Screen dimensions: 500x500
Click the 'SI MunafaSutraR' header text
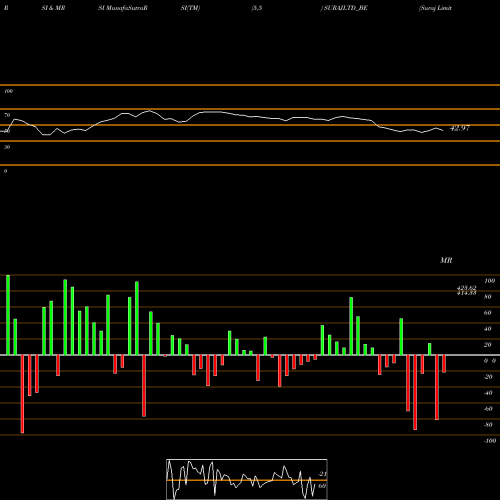coord(123,8)
